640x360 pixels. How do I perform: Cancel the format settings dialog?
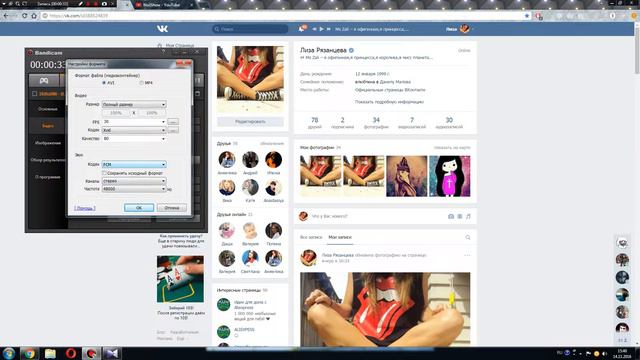tap(172, 208)
